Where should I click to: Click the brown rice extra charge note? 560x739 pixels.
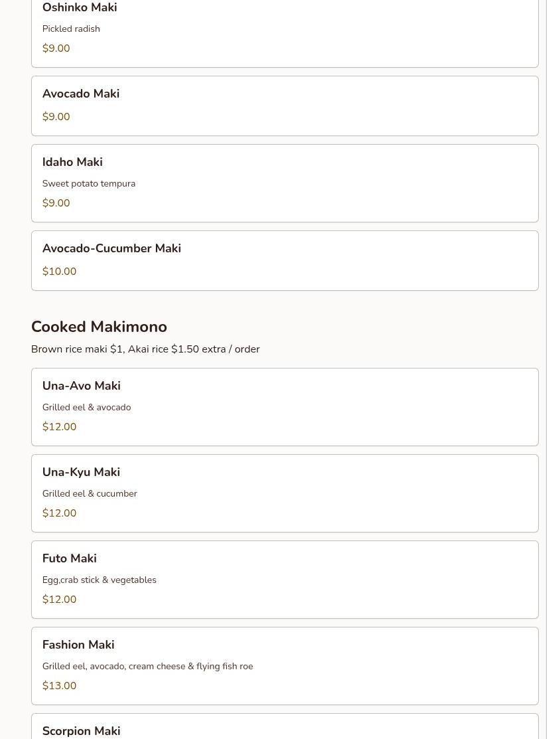[145, 349]
